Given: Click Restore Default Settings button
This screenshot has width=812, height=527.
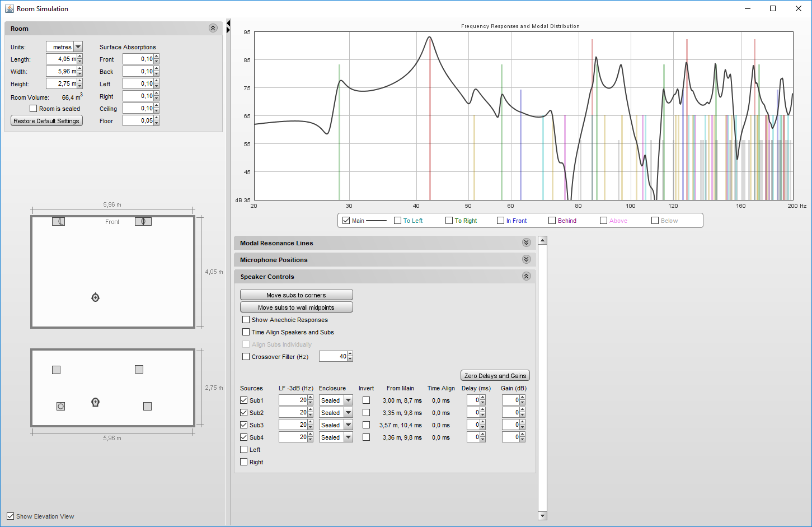Looking at the screenshot, I should coord(46,121).
